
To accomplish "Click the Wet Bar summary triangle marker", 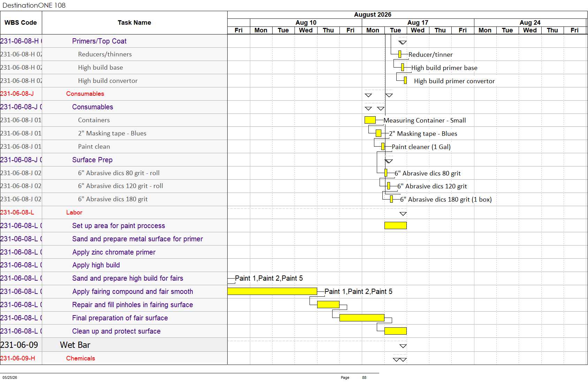I will click(x=403, y=346).
